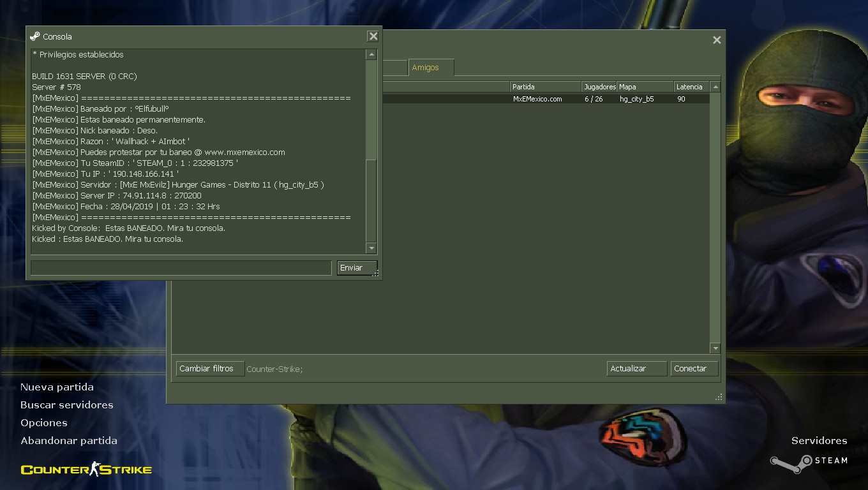This screenshot has height=490, width=868.
Task: Click 'Estas baneado permanentemente.' line
Action: 119,120
